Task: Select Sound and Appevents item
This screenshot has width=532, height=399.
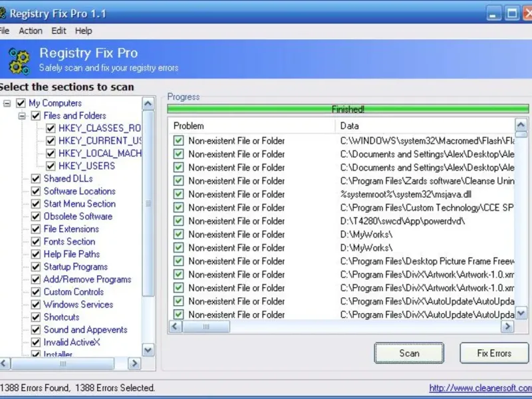Action: [x=86, y=329]
